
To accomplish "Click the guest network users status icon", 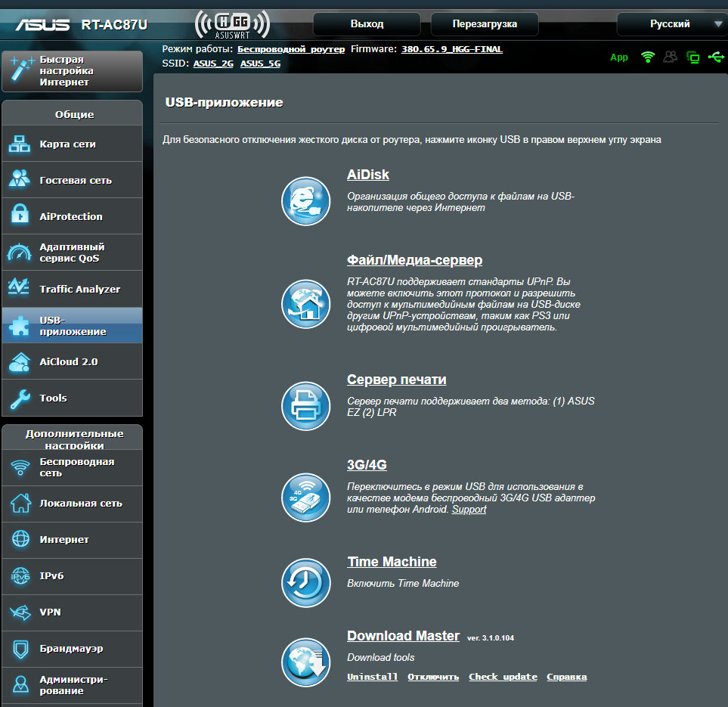I will tap(670, 57).
